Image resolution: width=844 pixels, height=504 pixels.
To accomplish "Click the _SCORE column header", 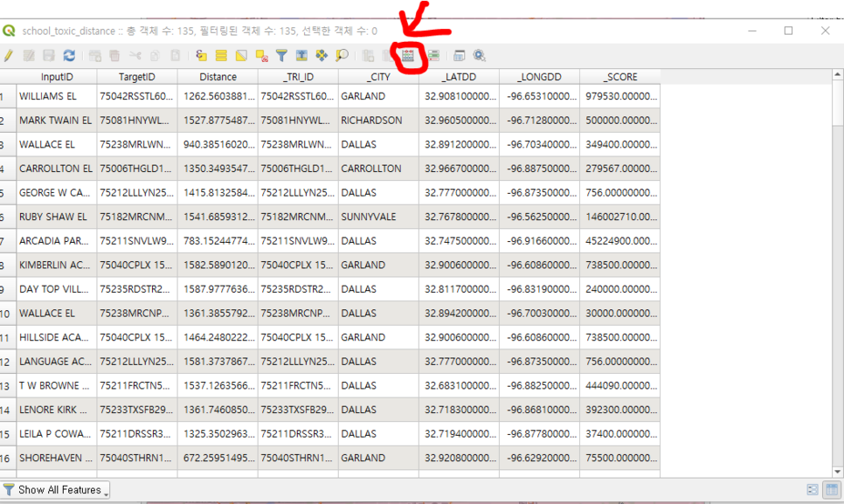I will (620, 77).
